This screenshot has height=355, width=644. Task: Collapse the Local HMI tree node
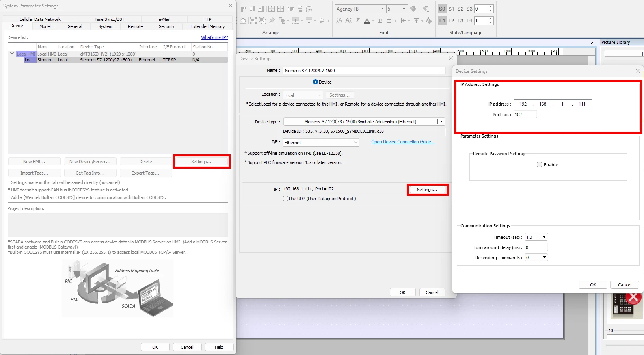[x=12, y=54]
